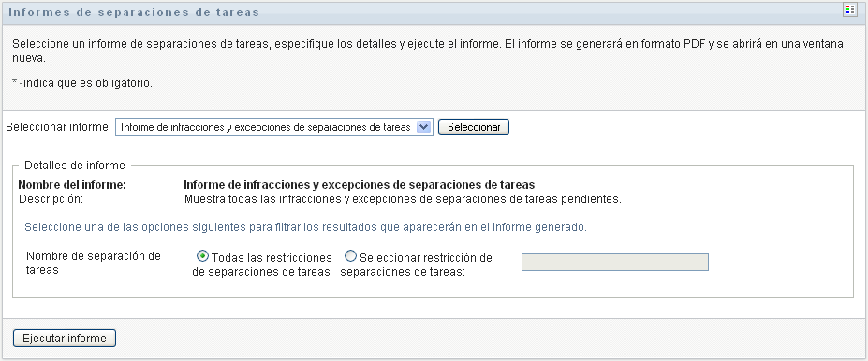
Task: Click the 'Nombre de separación de tareas' label
Action: coord(94,263)
